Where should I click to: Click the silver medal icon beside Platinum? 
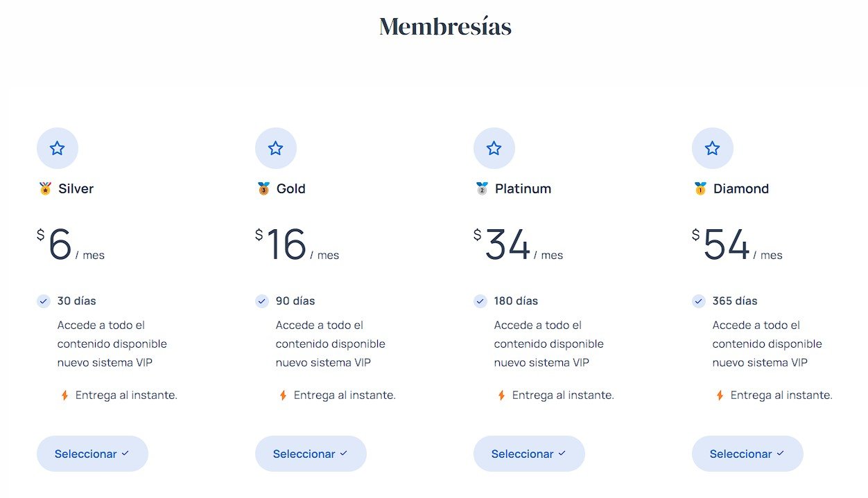coord(482,188)
